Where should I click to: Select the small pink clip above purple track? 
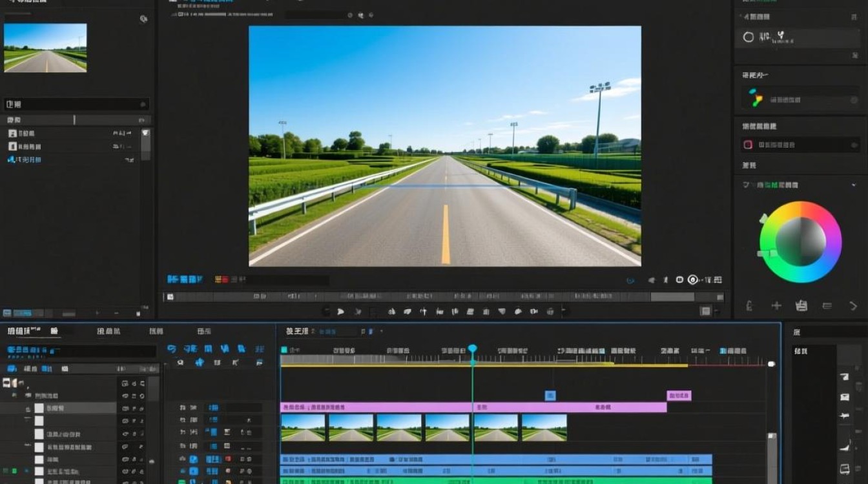click(x=679, y=396)
